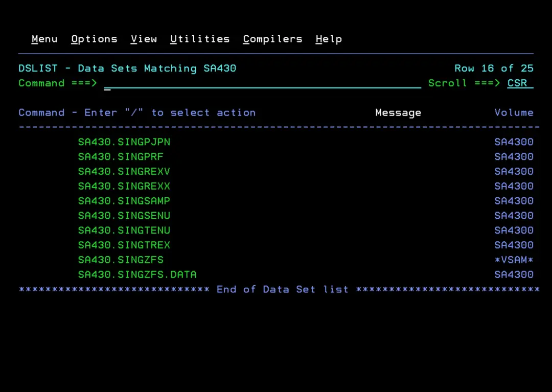Click the Scroll field showing CSR
Image resolution: width=552 pixels, height=392 pixels.
[x=520, y=83]
